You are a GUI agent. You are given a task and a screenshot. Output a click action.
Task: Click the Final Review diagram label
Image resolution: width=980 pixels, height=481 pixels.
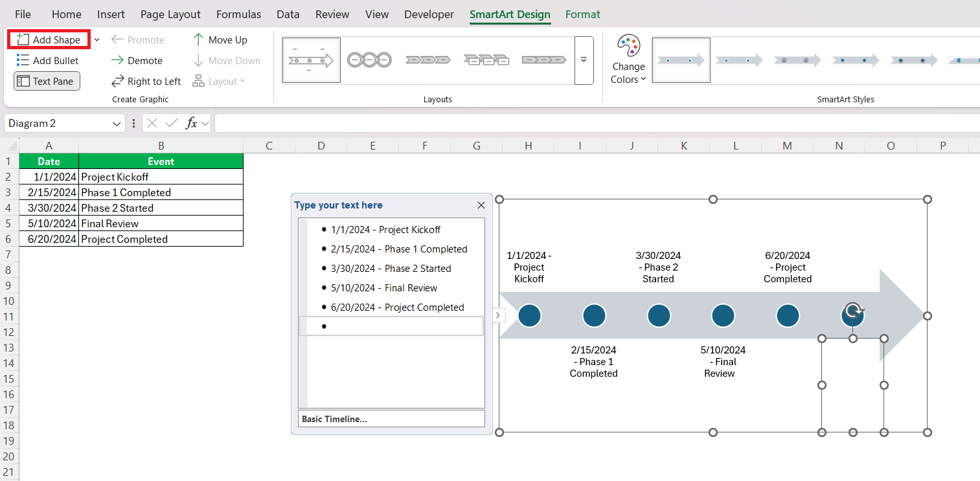coord(723,361)
